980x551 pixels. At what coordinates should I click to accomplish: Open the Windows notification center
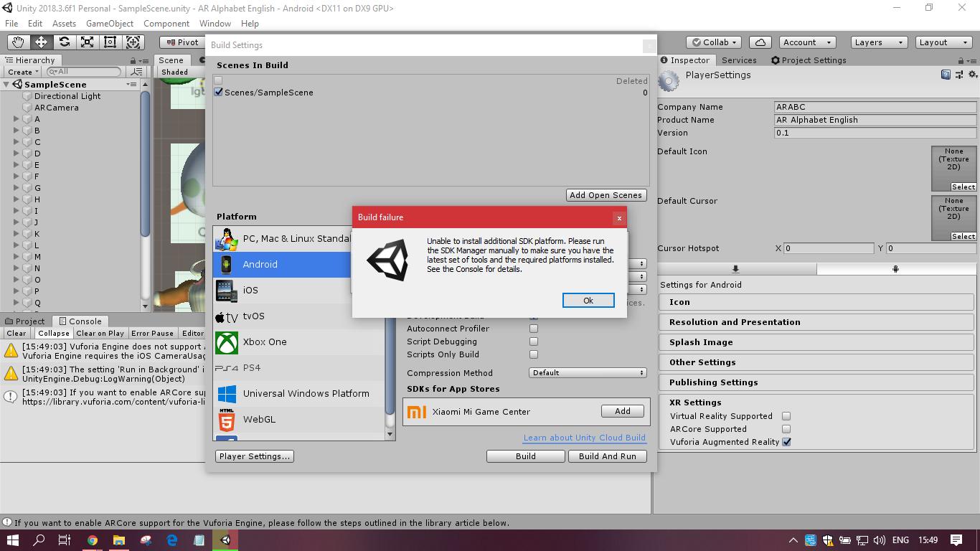click(x=956, y=540)
